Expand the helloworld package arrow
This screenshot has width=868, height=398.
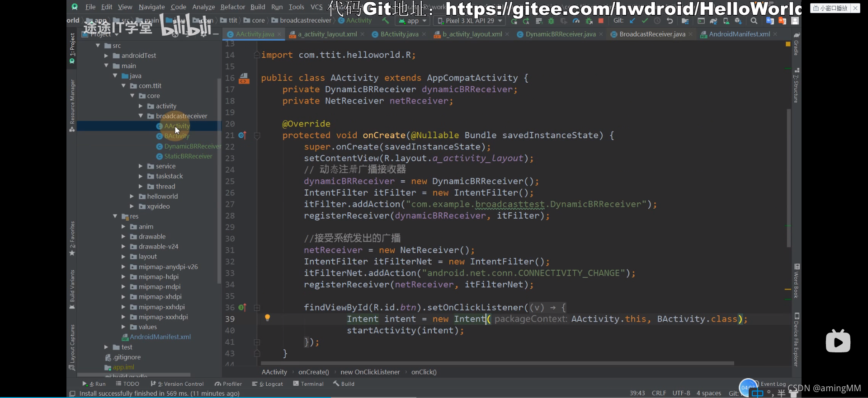coord(132,197)
